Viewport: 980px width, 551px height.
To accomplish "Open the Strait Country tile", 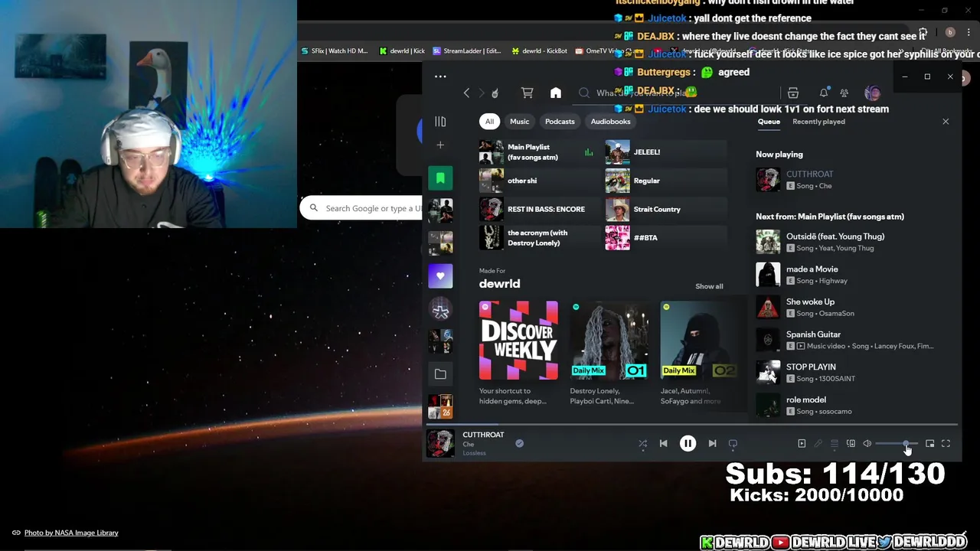I will coord(666,209).
